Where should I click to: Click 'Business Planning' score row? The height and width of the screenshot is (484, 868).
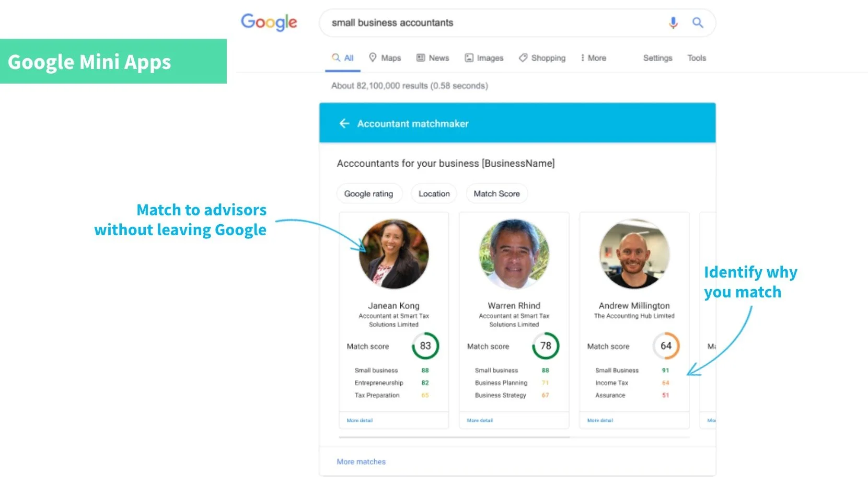click(x=512, y=383)
